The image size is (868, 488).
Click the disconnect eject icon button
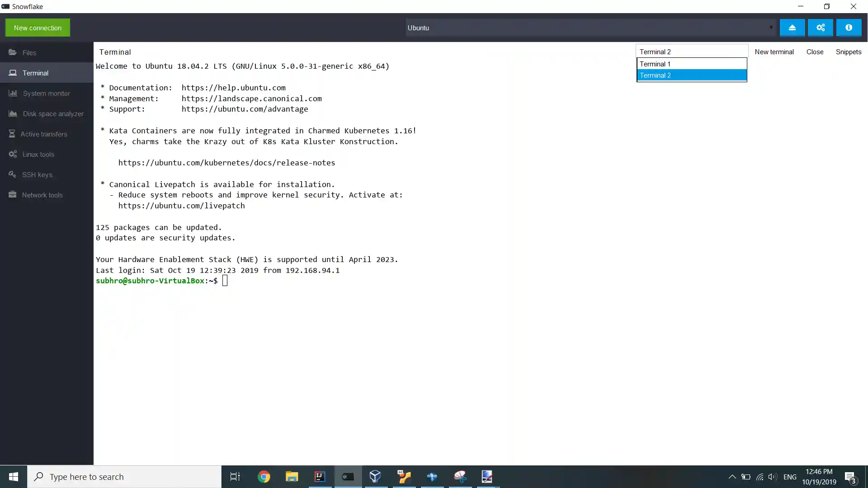792,28
